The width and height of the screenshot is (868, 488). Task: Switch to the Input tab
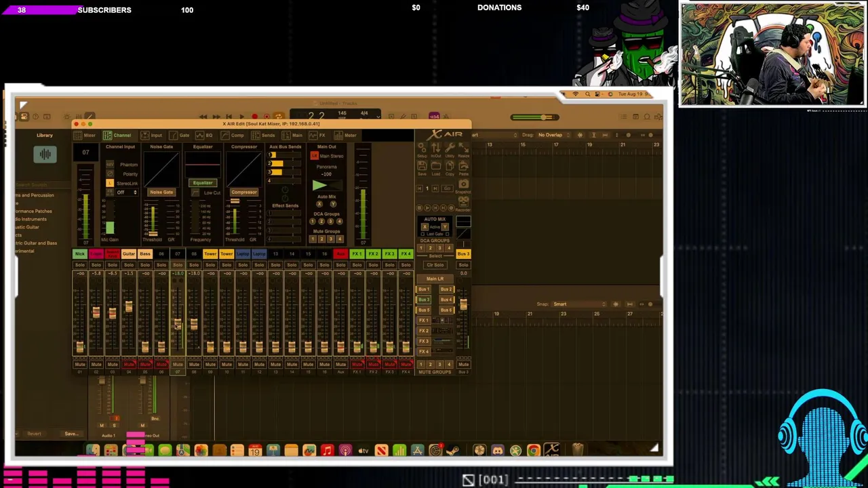tap(152, 136)
